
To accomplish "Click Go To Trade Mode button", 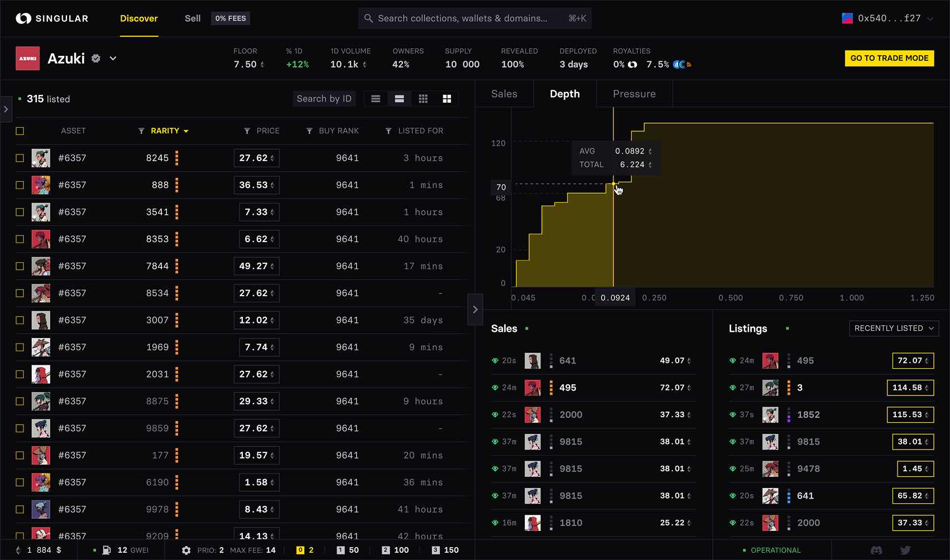I will (x=889, y=58).
